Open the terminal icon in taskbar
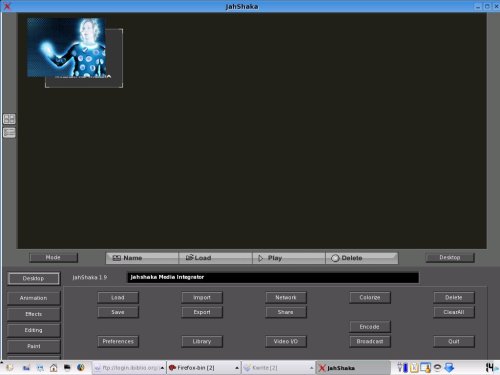 click(67, 368)
